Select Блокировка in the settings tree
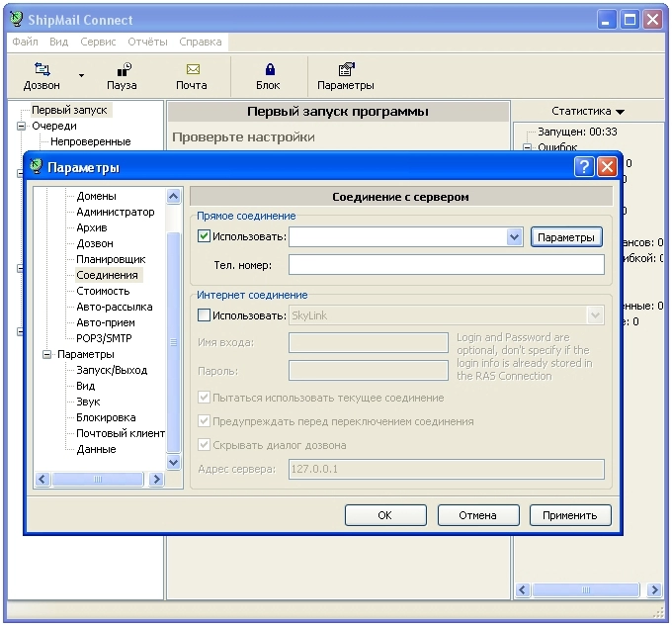Viewport: 672px width, 627px height. (106, 417)
